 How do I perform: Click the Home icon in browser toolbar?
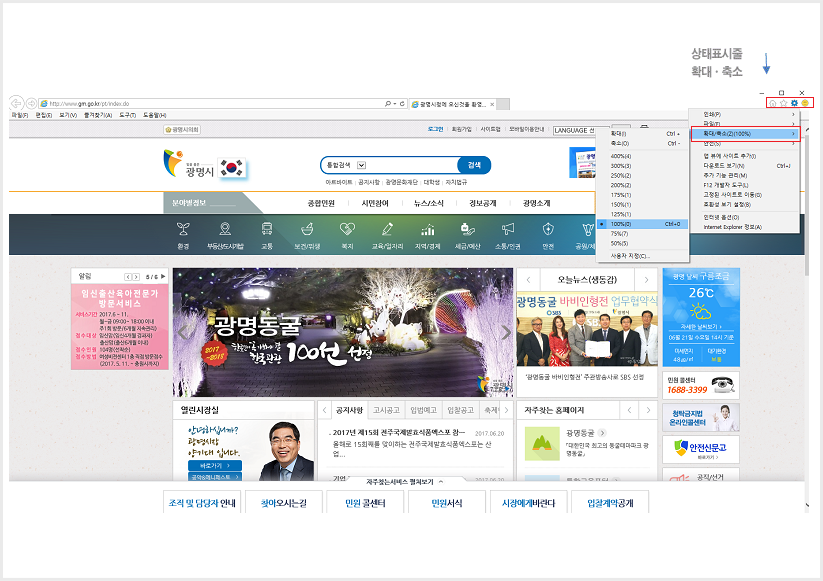coord(772,103)
